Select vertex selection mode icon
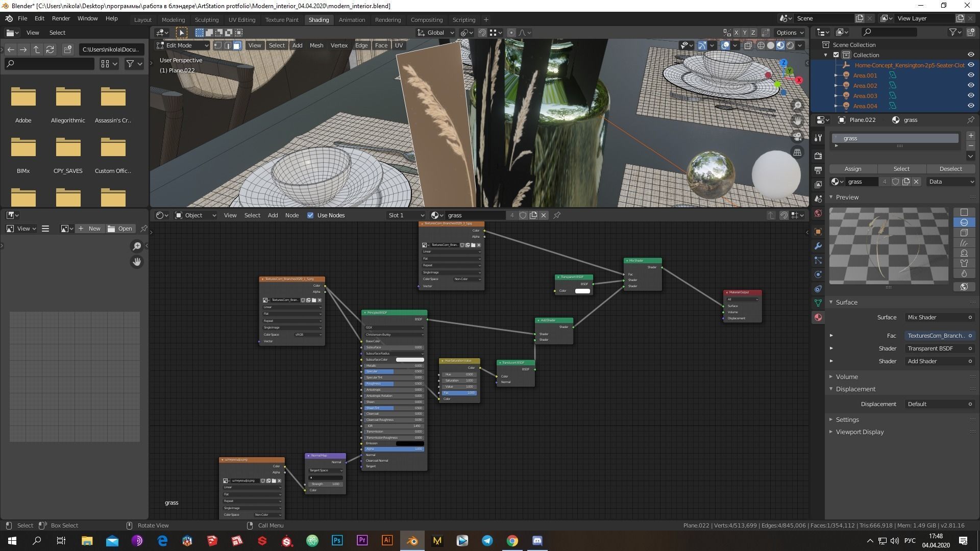This screenshot has width=980, height=551. (218, 45)
